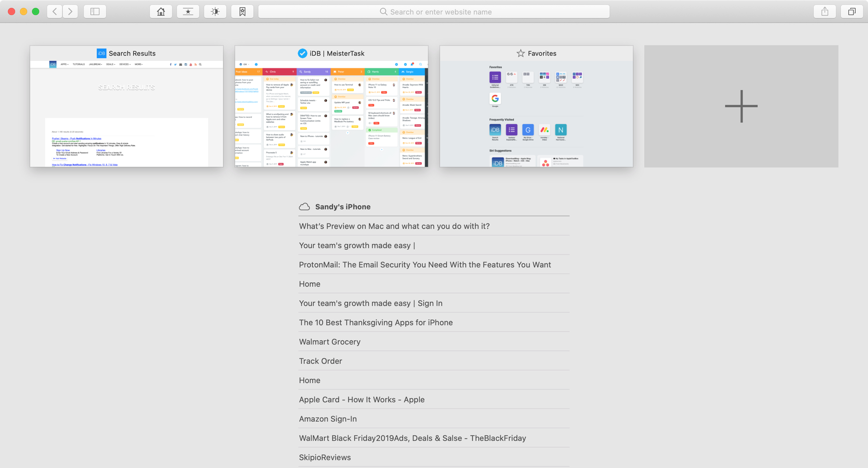Click the iCloud icon beside Sandy's iPhone

(x=304, y=207)
